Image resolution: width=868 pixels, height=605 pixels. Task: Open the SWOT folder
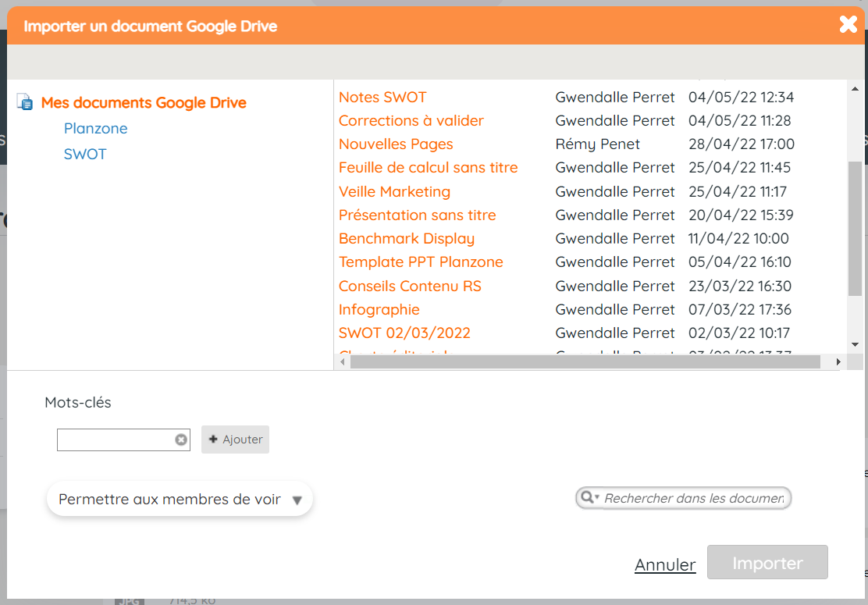[85, 154]
